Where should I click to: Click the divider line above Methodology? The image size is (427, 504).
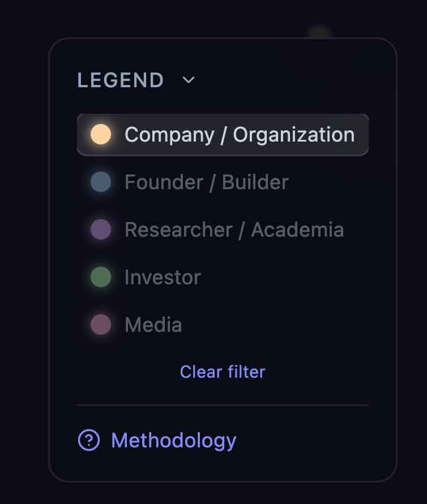click(223, 405)
